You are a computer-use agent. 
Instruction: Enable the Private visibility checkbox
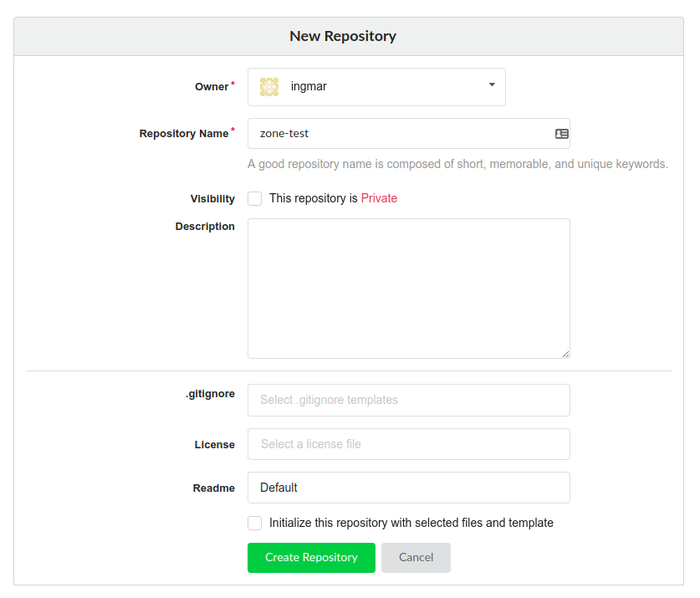tap(255, 199)
